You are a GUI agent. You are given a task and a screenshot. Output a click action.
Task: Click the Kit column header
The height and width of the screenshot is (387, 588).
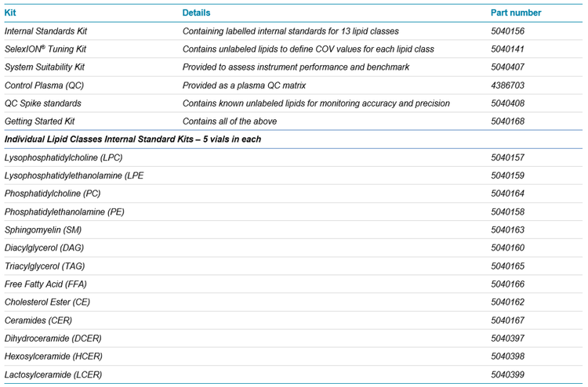click(11, 13)
